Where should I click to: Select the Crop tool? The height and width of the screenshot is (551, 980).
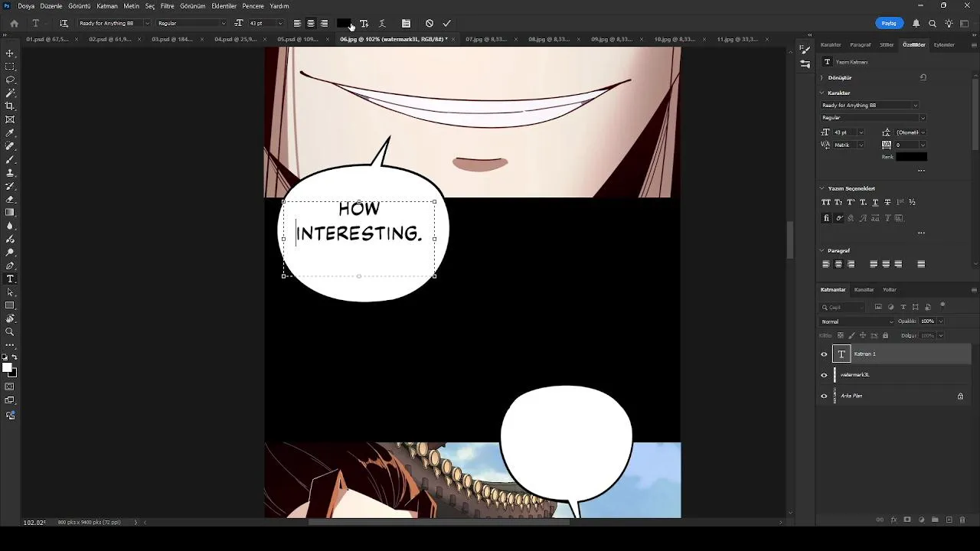pos(10,106)
